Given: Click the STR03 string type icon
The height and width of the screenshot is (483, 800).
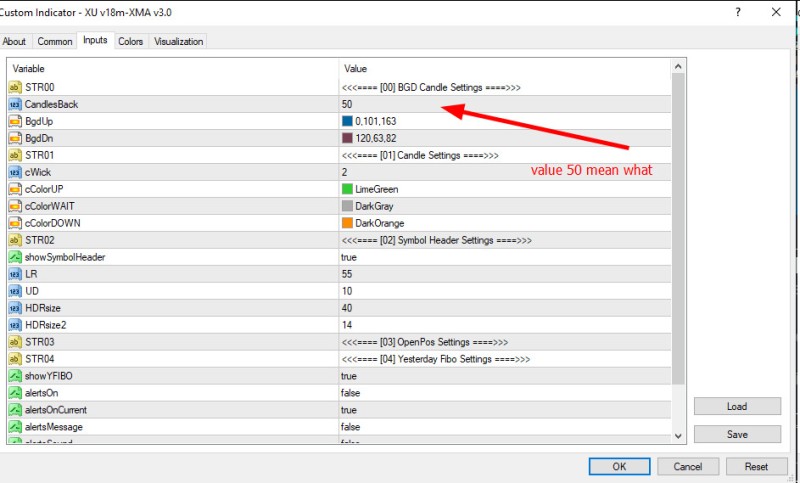Looking at the screenshot, I should [15, 342].
